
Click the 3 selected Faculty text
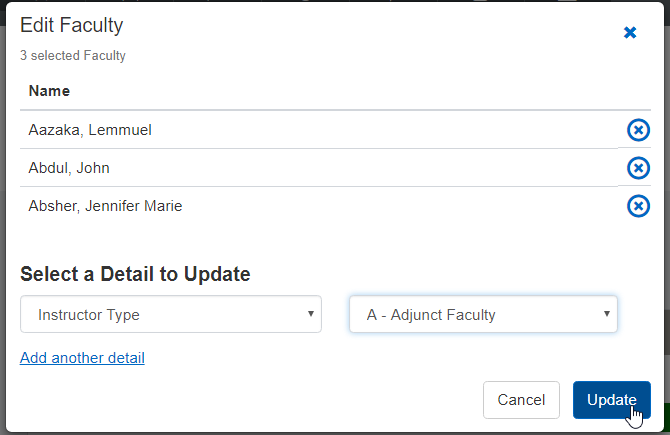pos(73,56)
